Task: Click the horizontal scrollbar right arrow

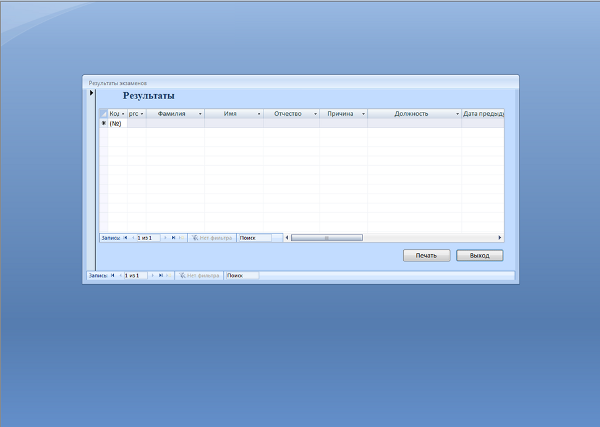Action: point(500,238)
